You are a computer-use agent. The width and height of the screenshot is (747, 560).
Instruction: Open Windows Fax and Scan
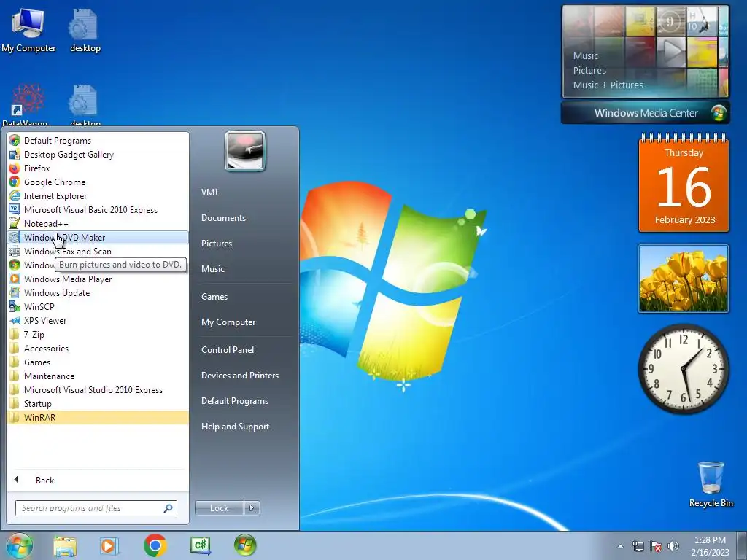pos(98,251)
